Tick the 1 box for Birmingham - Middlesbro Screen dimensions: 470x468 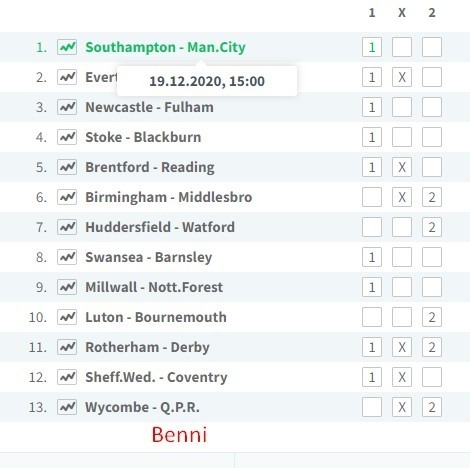coord(372,197)
